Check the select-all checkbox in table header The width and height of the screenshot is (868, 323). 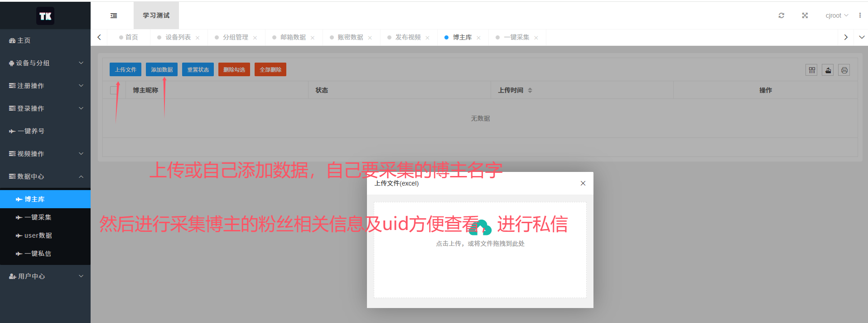coord(114,90)
